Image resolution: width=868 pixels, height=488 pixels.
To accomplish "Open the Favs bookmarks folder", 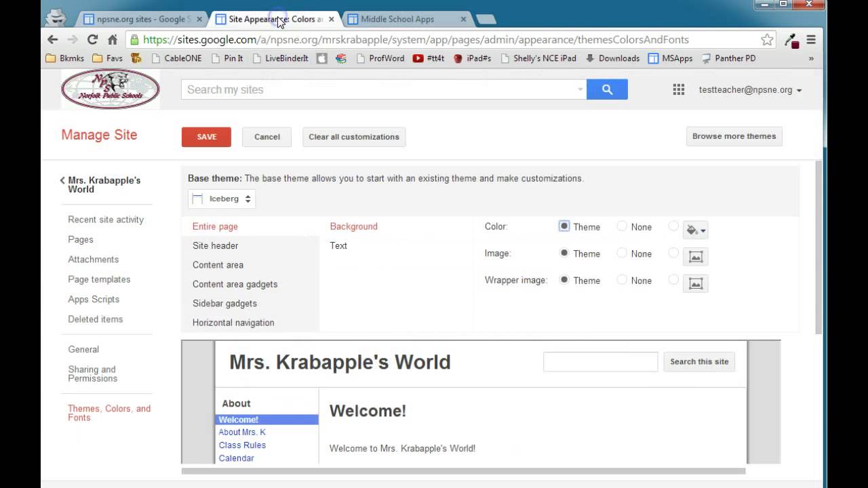I will tap(108, 58).
